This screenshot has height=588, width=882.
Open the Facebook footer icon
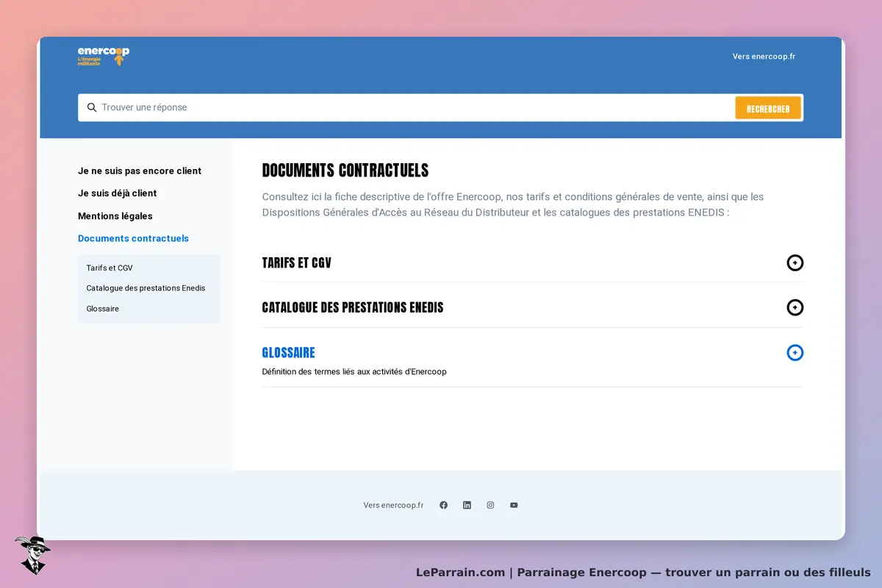pos(443,505)
